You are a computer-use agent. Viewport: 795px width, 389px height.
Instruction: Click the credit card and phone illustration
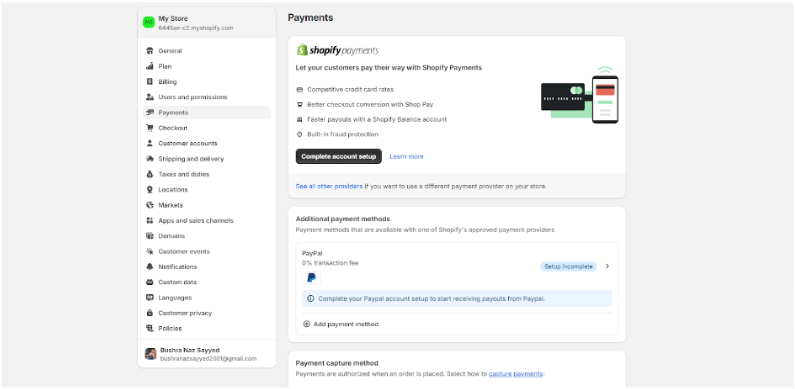pos(580,95)
